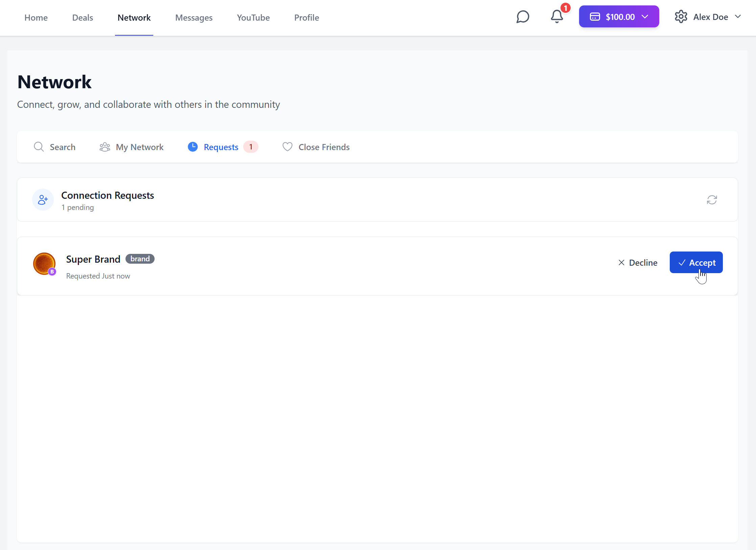Click the Super Brand name
756x550 pixels.
point(93,259)
